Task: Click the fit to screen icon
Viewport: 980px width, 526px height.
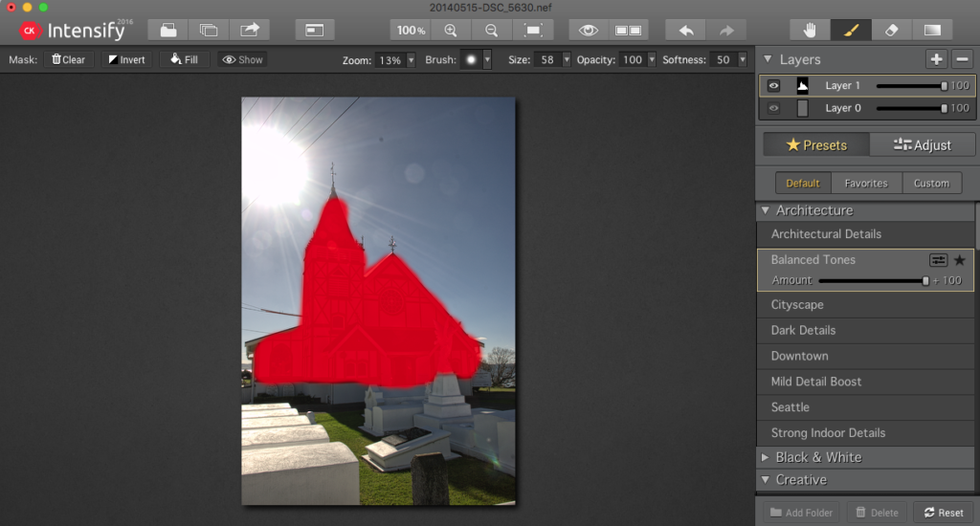Action: pyautogui.click(x=532, y=30)
